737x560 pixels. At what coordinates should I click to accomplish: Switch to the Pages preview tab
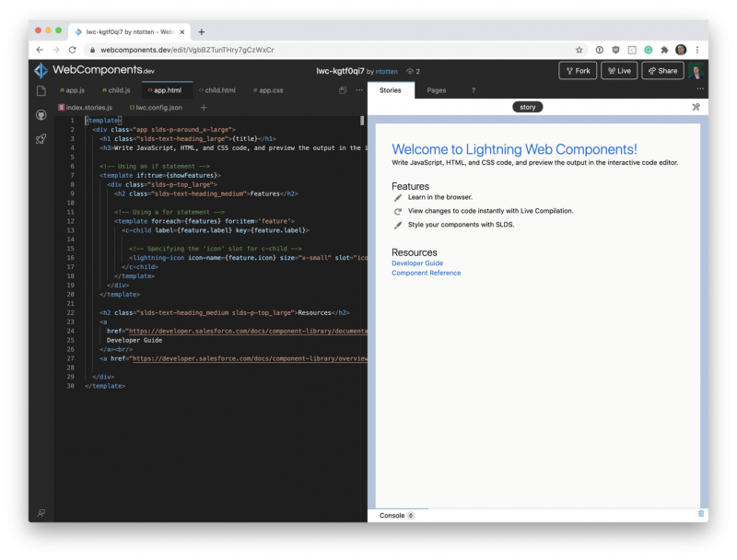point(436,90)
